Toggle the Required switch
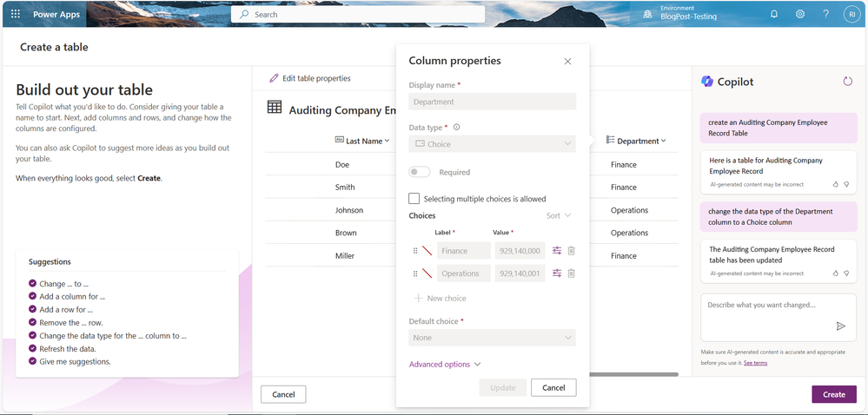This screenshot has width=868, height=415. 420,172
